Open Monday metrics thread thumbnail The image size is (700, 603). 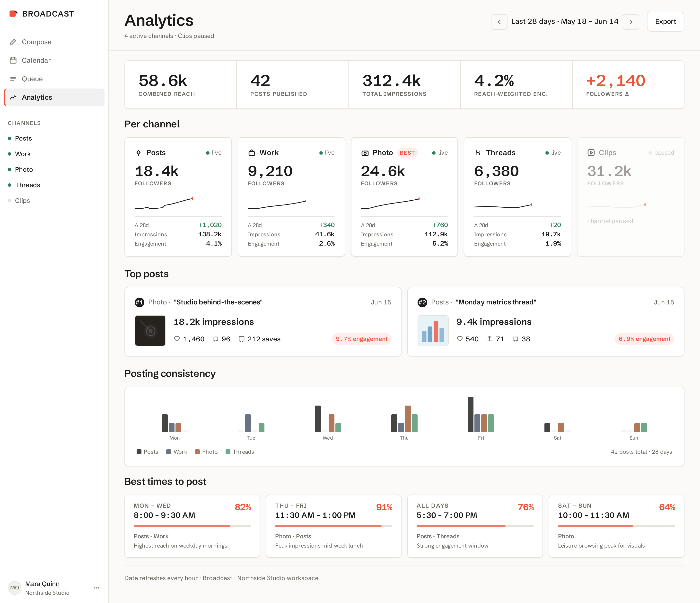coord(433,331)
